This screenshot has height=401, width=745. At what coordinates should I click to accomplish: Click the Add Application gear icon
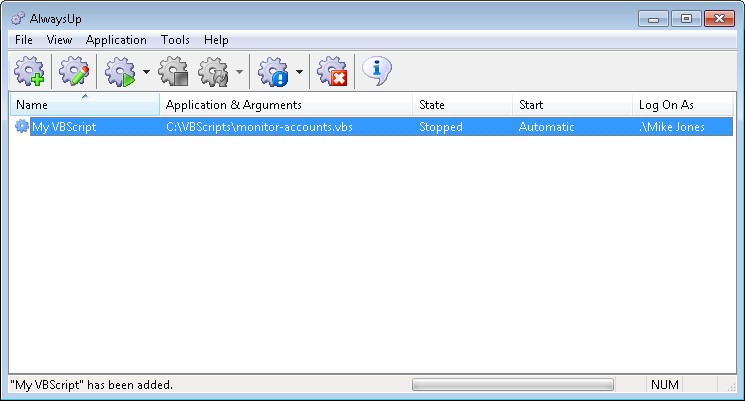coord(29,72)
